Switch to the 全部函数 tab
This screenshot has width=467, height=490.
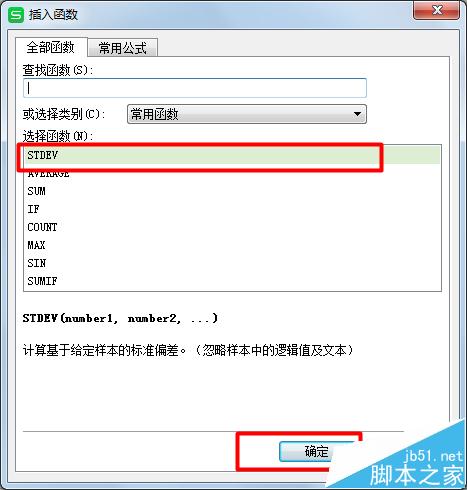pos(51,47)
